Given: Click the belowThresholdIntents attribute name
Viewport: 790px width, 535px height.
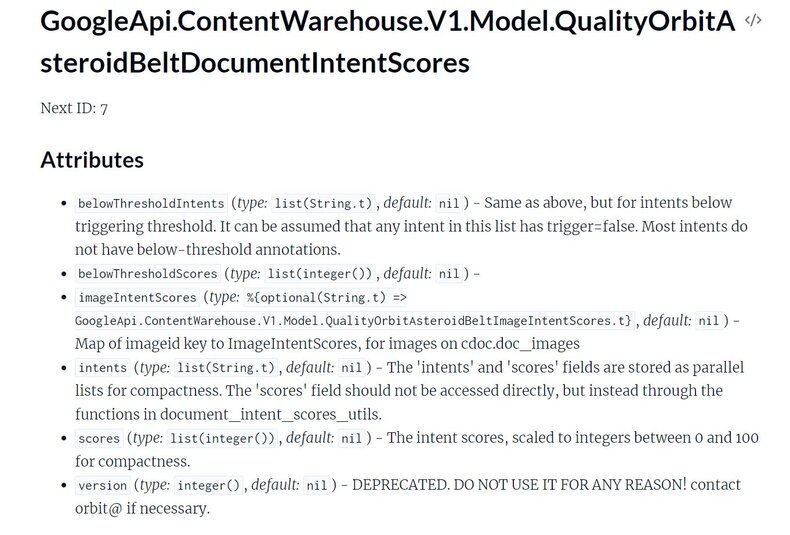Looking at the screenshot, I should tap(151, 203).
